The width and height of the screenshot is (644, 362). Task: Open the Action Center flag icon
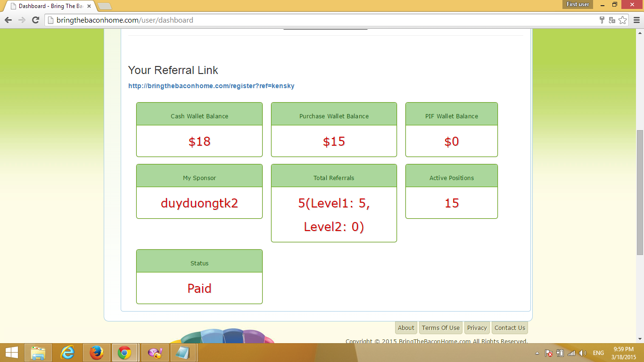pos(548,353)
